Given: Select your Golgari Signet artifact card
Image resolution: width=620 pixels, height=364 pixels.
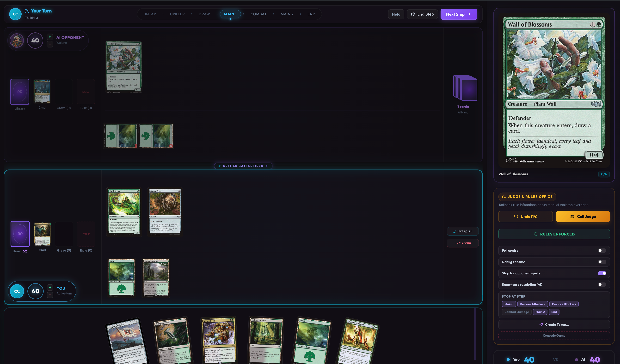Looking at the screenshot, I should (x=165, y=212).
